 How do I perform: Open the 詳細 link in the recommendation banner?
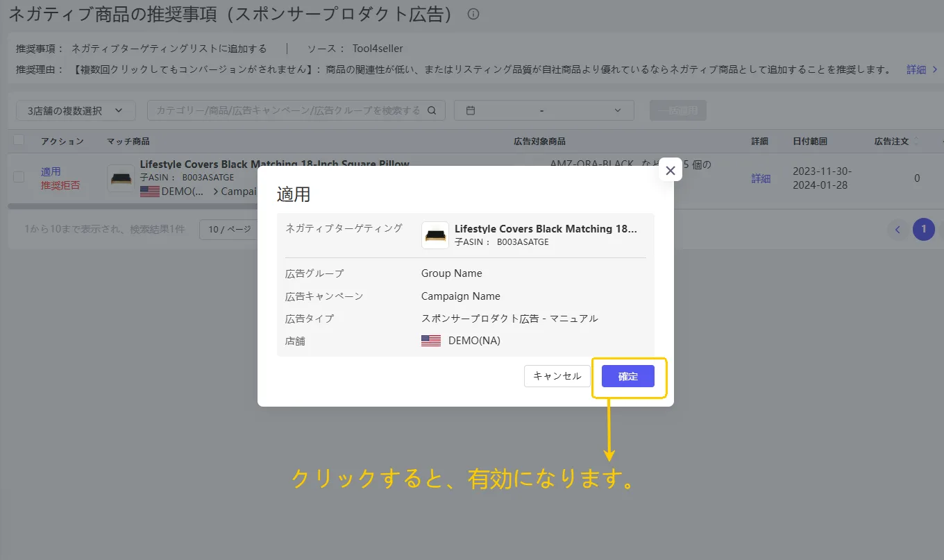coord(922,69)
